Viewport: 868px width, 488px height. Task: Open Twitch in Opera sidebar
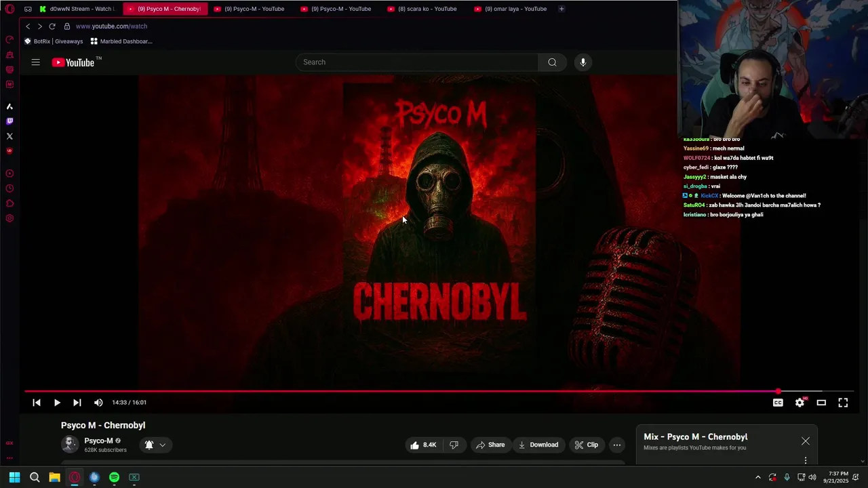(9, 121)
